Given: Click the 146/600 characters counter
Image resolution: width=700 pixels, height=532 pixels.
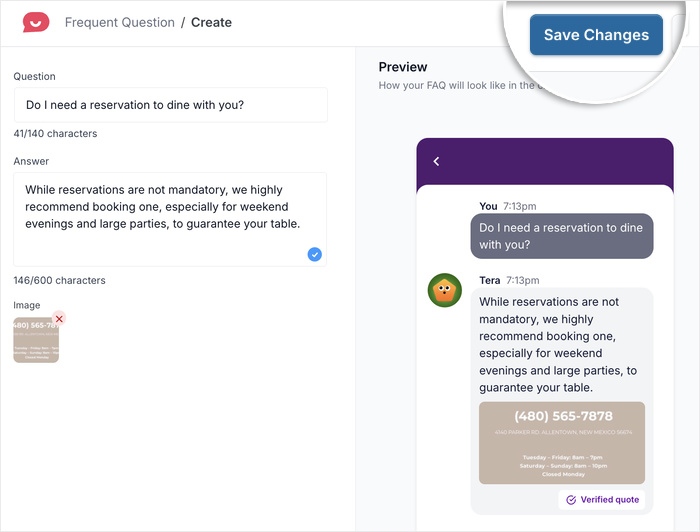Looking at the screenshot, I should coord(59,280).
